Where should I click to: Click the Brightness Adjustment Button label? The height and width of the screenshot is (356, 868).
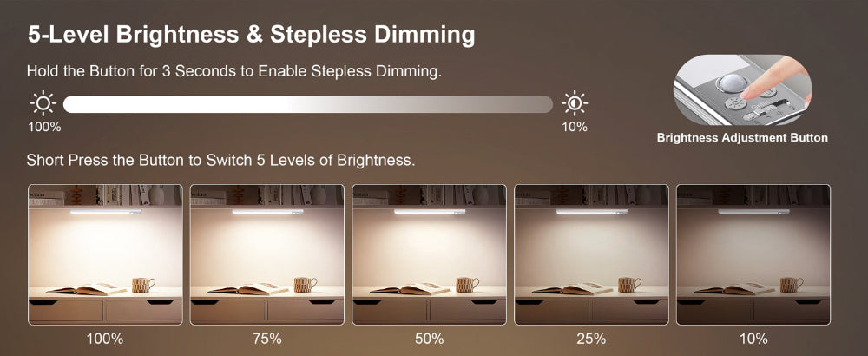point(742,137)
